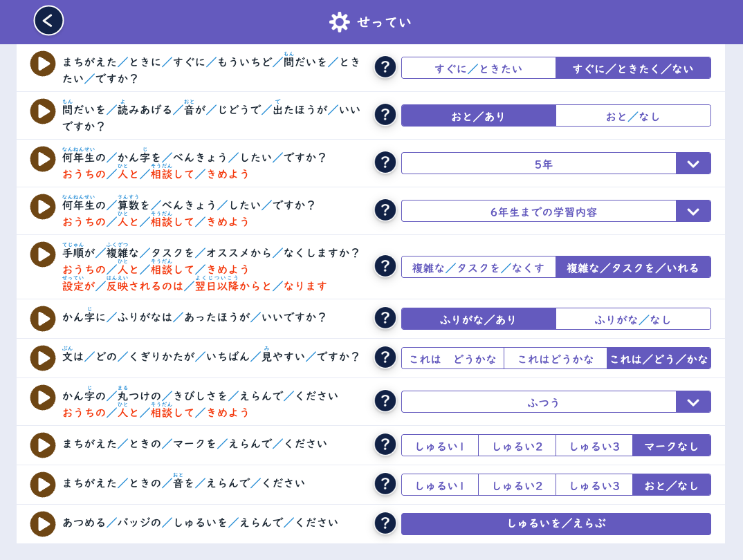
Task: Play audio for ふりがな question
Action: pyautogui.click(x=43, y=319)
